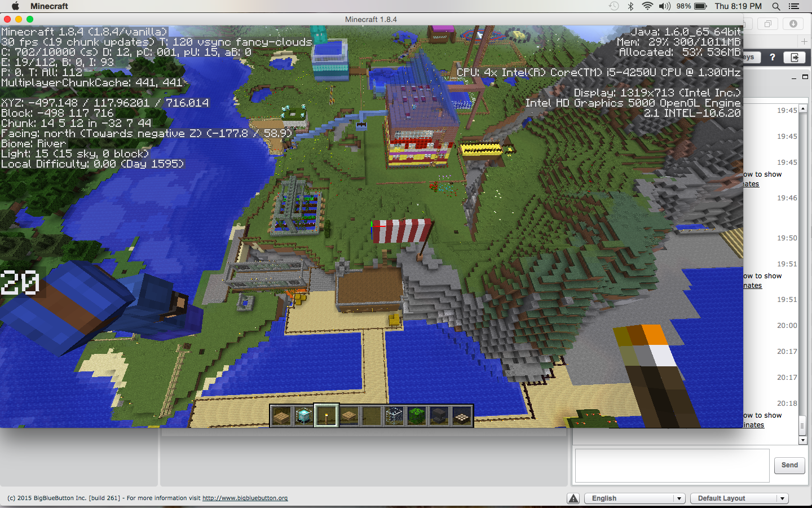Select the anvil hotbar slot
Image resolution: width=812 pixels, height=508 pixels.
[x=439, y=416]
